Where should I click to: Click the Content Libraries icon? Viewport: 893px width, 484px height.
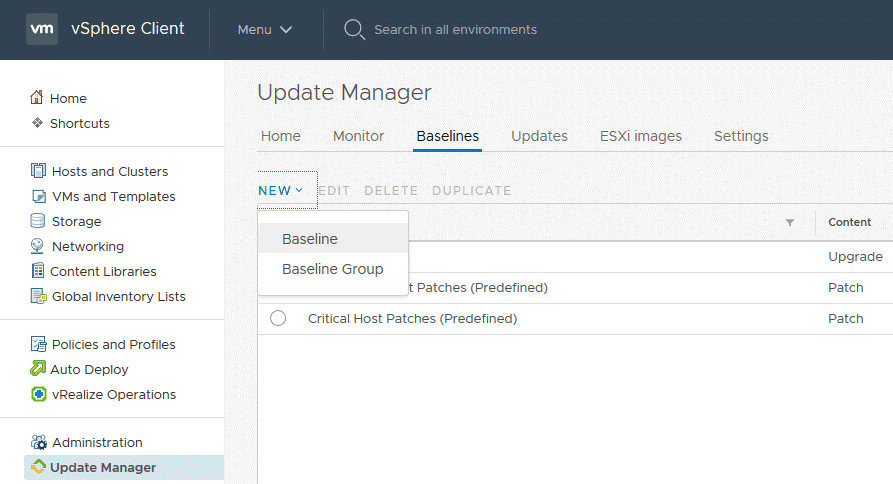38,271
